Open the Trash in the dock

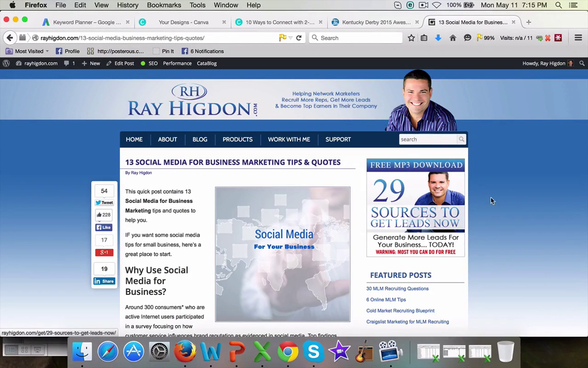tap(505, 352)
